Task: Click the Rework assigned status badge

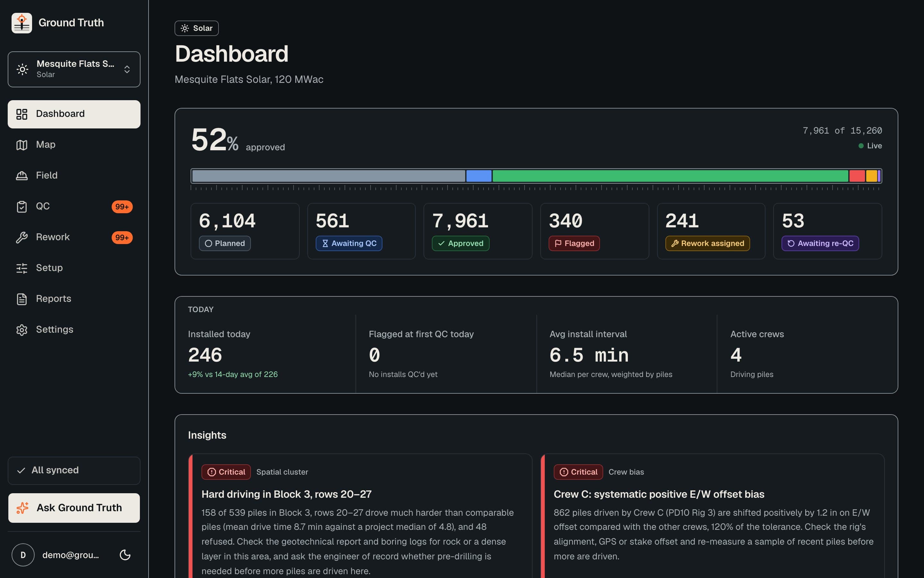Action: [707, 243]
